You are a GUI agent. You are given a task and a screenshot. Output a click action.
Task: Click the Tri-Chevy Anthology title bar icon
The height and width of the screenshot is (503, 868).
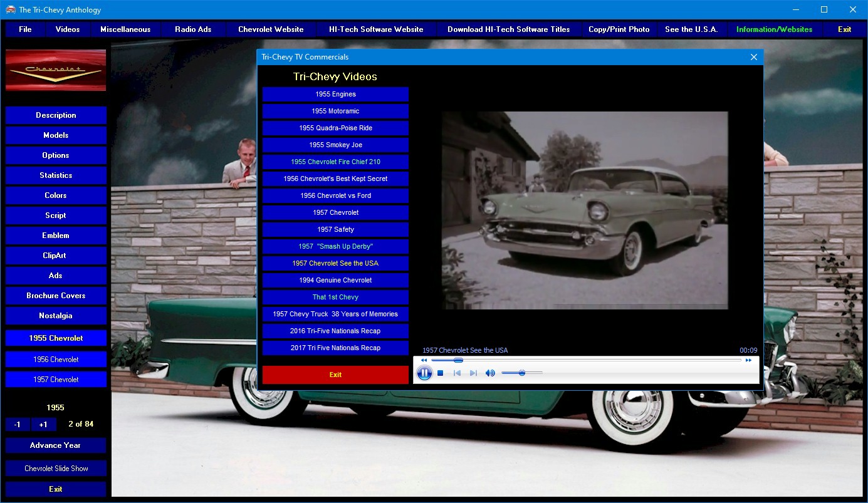(10, 9)
